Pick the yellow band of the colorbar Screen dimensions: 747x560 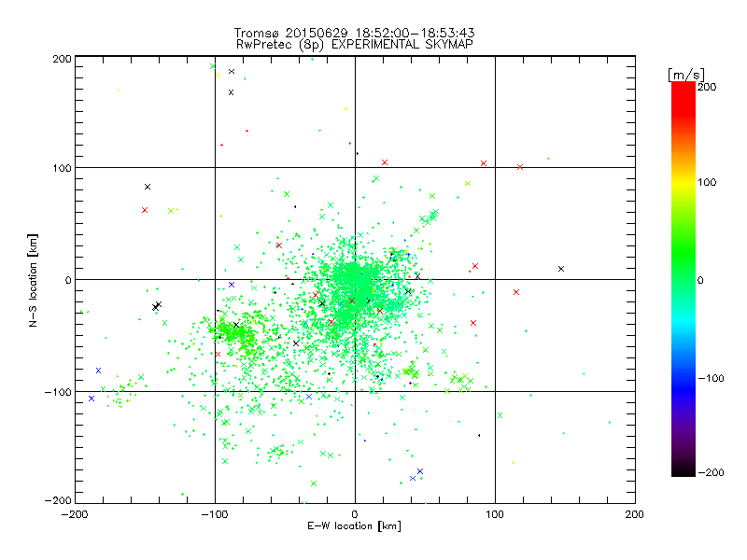[x=684, y=183]
